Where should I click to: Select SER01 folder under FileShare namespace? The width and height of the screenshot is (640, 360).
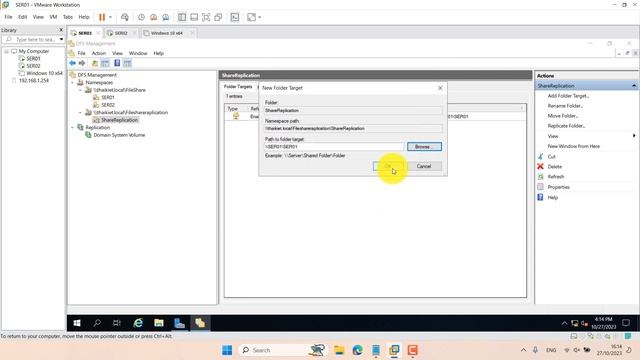(108, 97)
